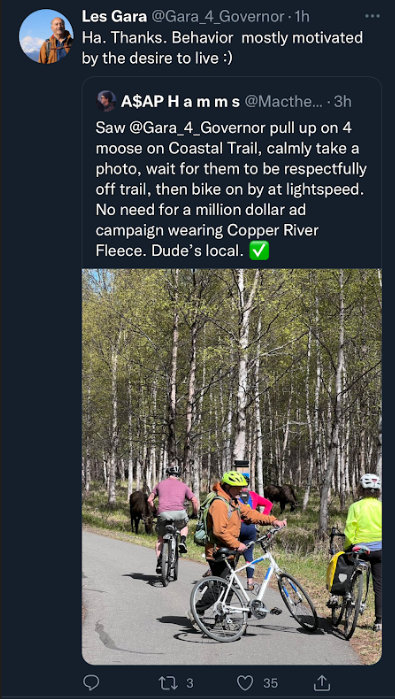Retweet using the retweet arrows icon
The image size is (395, 699).
pos(170,683)
